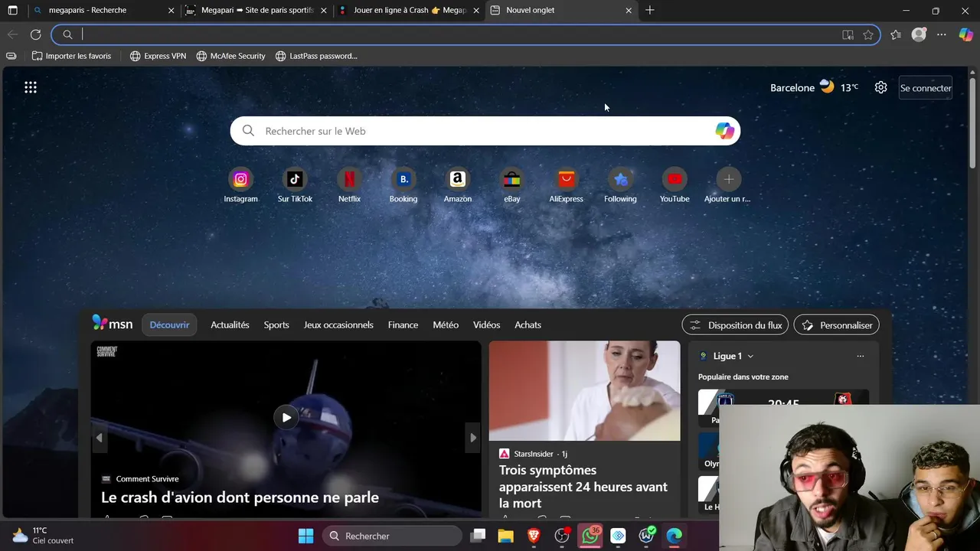Screen dimensions: 980x551
Task: Open Jeux occasionnels feed section
Action: click(338, 324)
